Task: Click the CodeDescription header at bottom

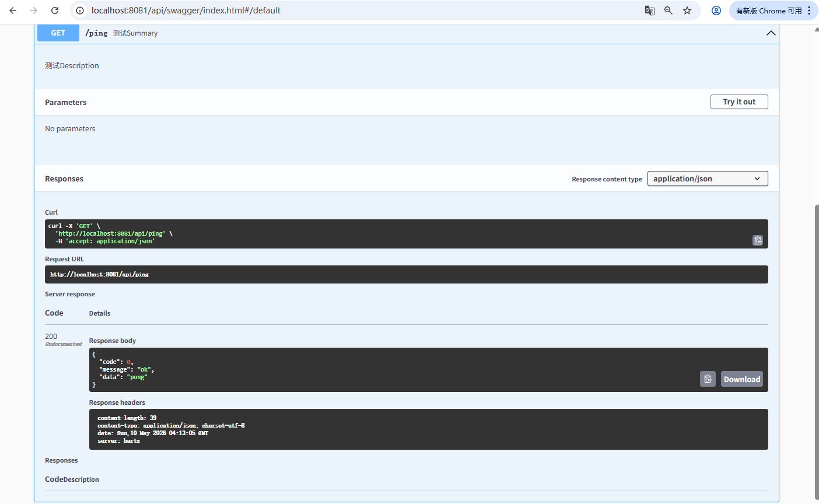Action: click(x=72, y=480)
